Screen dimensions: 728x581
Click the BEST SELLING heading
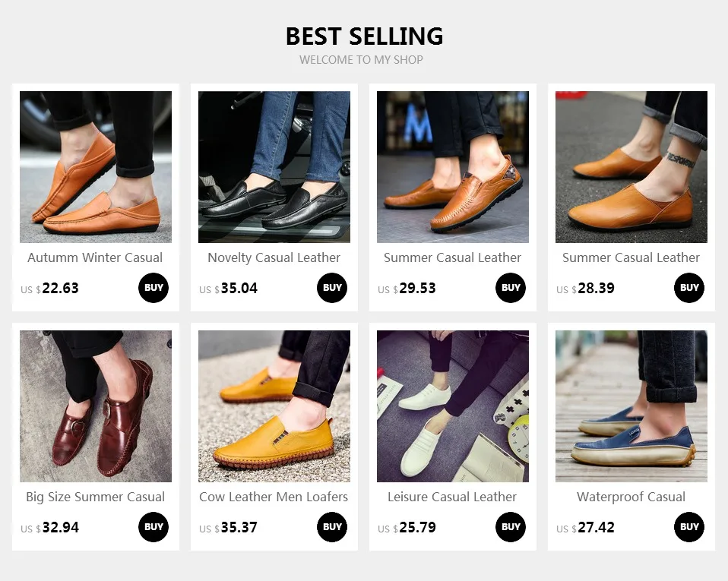coord(364,36)
